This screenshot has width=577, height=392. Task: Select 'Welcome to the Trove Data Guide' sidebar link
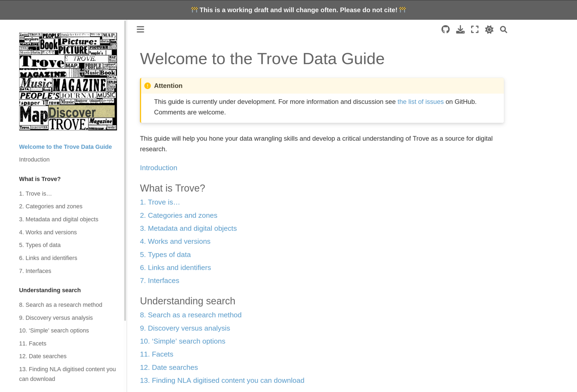point(65,147)
